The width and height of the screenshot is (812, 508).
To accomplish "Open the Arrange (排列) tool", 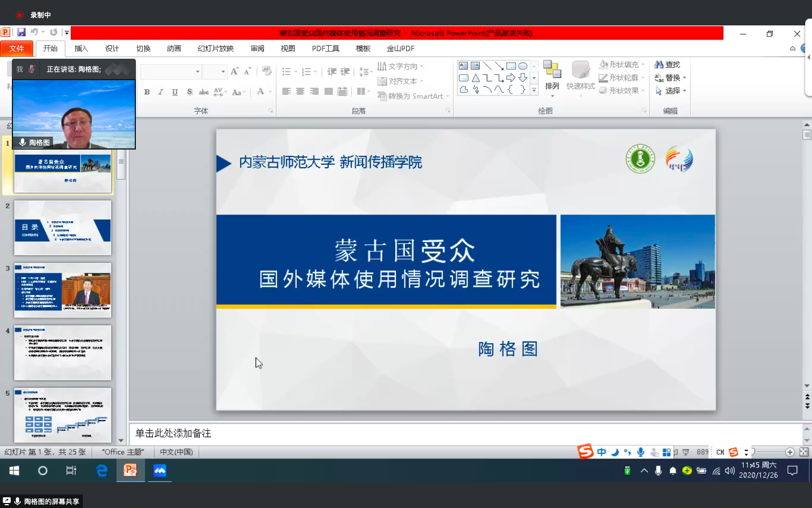I will point(552,76).
